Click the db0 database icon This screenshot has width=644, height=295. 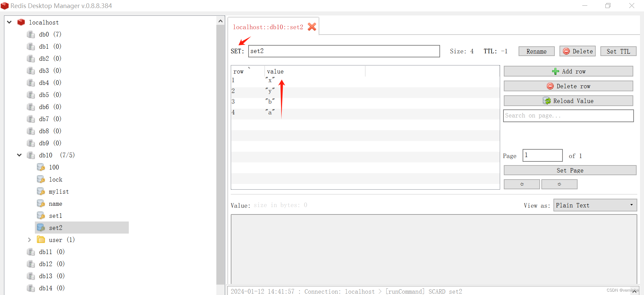click(31, 34)
